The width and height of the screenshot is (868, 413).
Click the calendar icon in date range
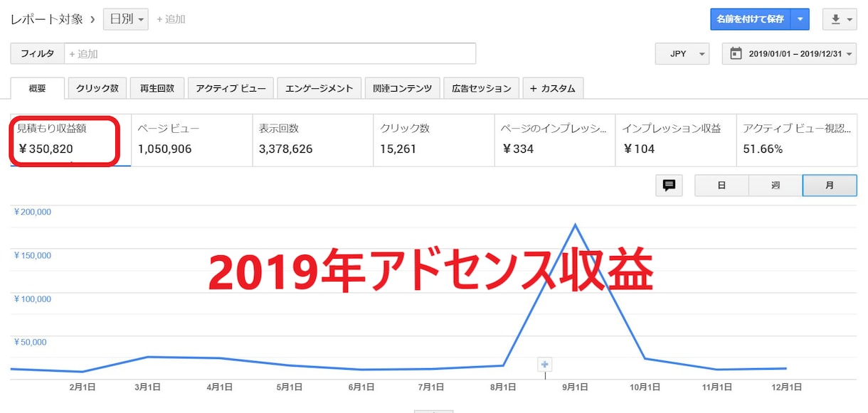point(736,53)
